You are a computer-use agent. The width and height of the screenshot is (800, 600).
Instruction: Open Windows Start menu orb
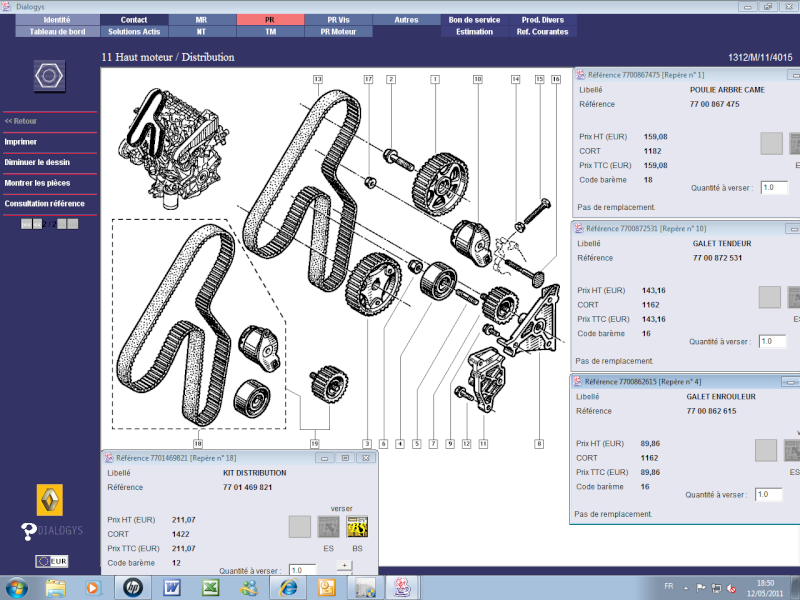[x=16, y=588]
